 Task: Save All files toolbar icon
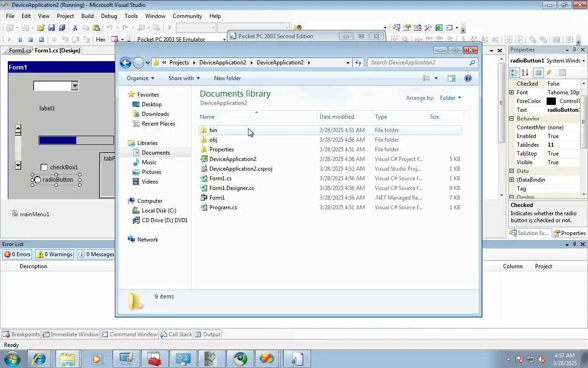coord(62,28)
